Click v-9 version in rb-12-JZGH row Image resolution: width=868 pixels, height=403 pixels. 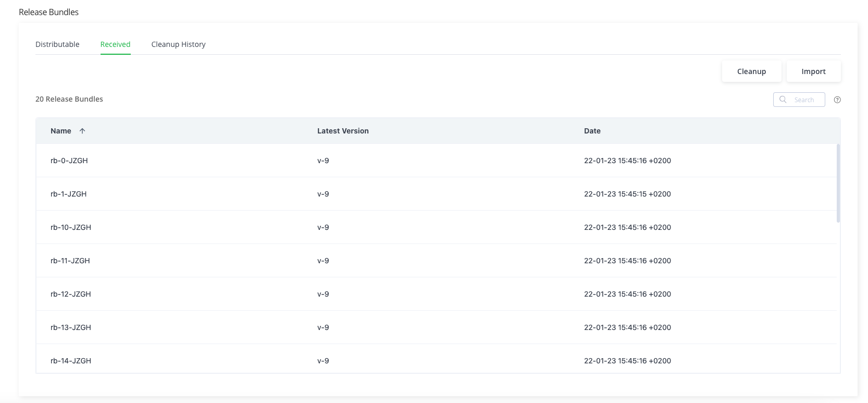tap(323, 294)
